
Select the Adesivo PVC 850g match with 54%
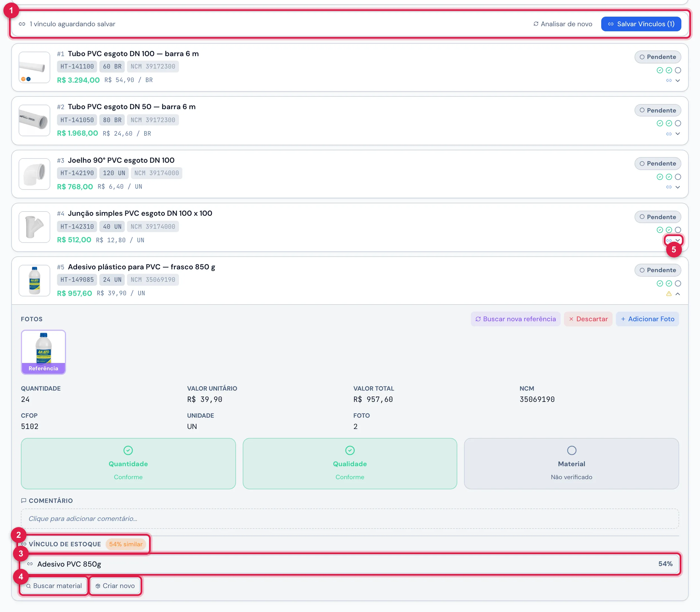[350, 564]
